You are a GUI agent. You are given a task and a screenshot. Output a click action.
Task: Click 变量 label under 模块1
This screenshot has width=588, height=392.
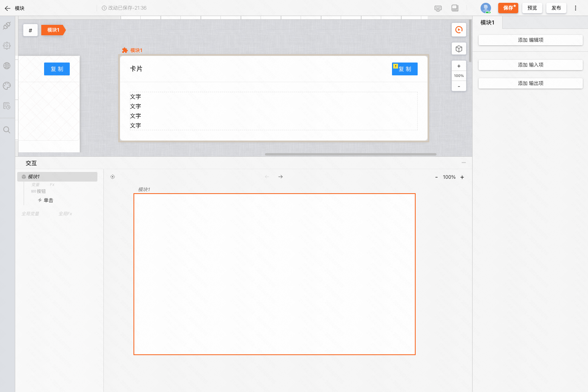pyautogui.click(x=36, y=185)
